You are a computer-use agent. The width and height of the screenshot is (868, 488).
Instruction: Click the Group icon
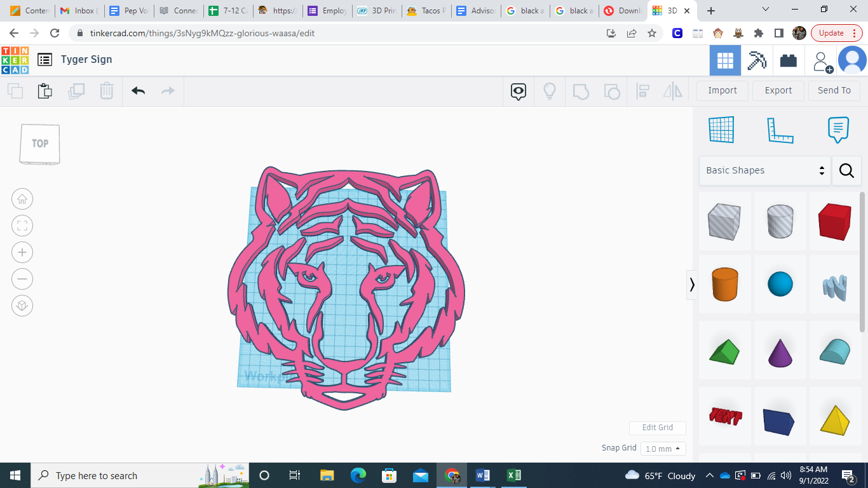[581, 91]
